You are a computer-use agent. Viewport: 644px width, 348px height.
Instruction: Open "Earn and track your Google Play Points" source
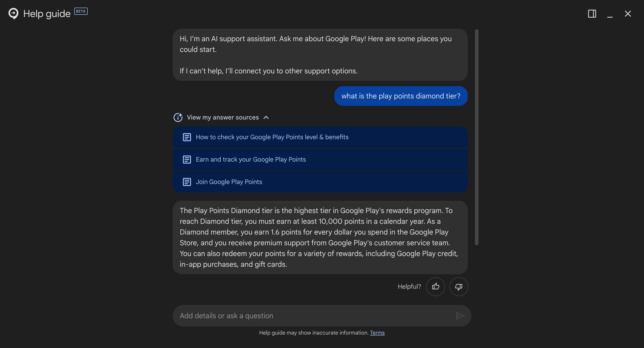click(x=251, y=159)
